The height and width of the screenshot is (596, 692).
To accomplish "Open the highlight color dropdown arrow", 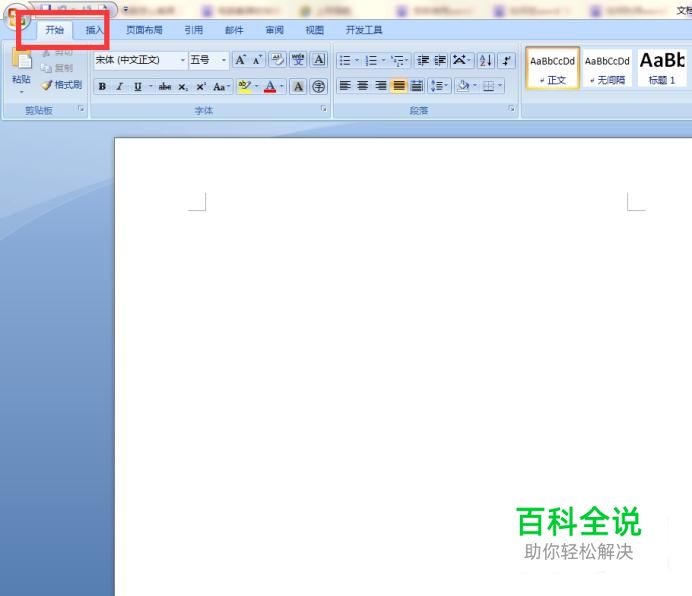I will (x=256, y=87).
